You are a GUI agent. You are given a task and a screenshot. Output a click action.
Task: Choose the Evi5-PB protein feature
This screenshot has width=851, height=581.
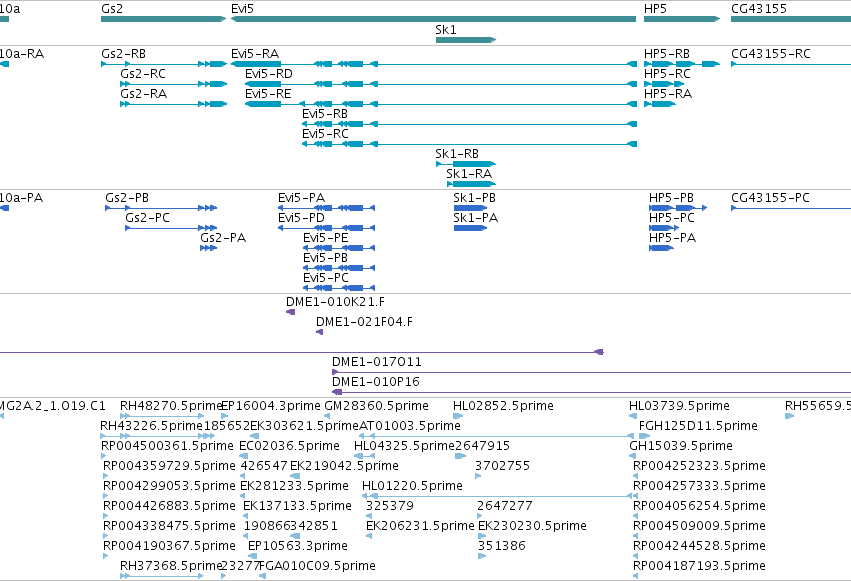click(339, 268)
